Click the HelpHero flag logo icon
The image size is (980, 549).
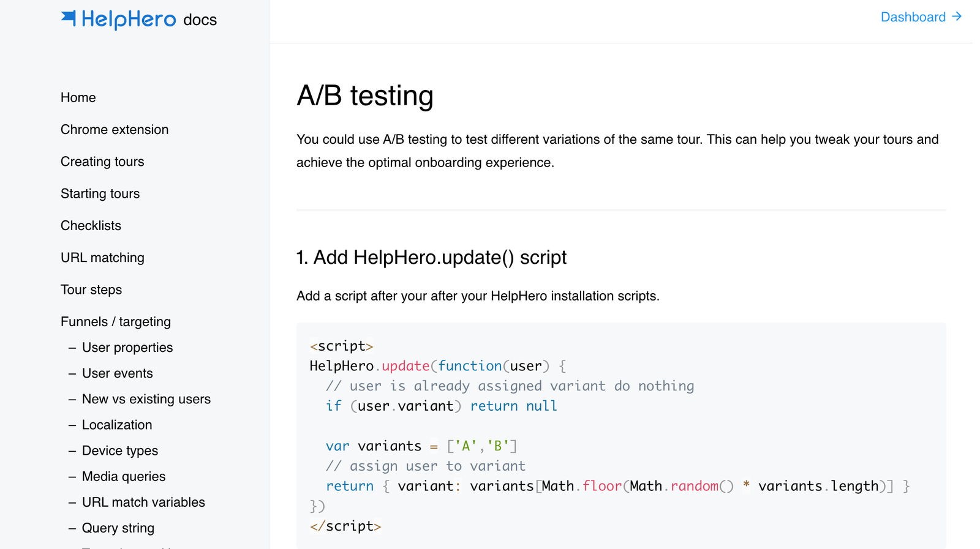69,18
